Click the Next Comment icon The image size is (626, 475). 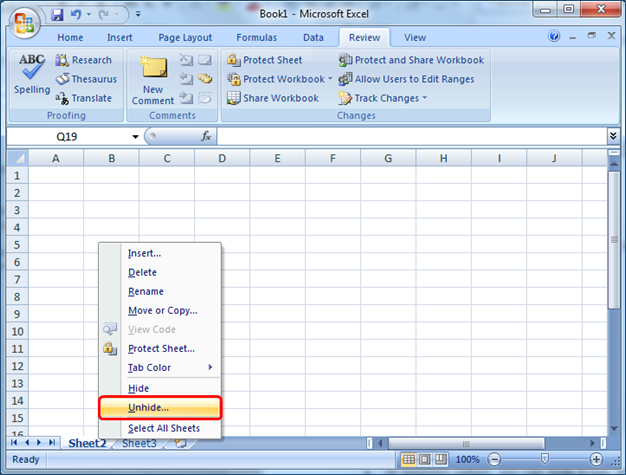pyautogui.click(x=186, y=98)
